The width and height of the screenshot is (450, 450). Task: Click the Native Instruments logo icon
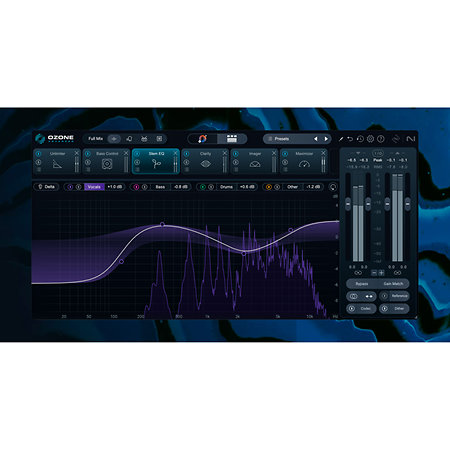410,139
